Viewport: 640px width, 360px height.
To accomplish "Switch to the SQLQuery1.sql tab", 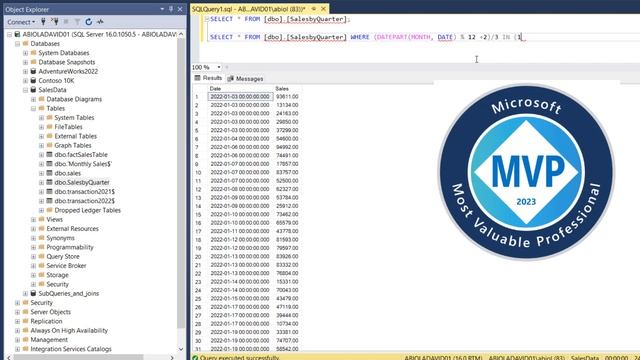I will [x=248, y=9].
